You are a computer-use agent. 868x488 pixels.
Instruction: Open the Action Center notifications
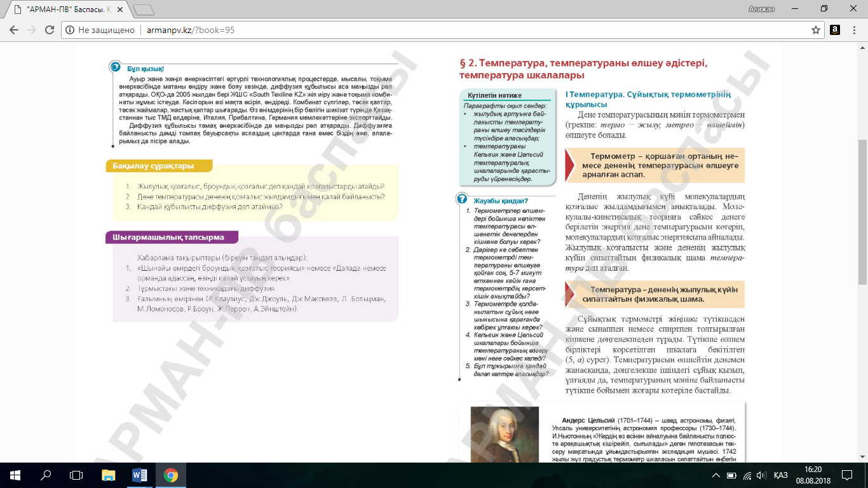tap(846, 475)
